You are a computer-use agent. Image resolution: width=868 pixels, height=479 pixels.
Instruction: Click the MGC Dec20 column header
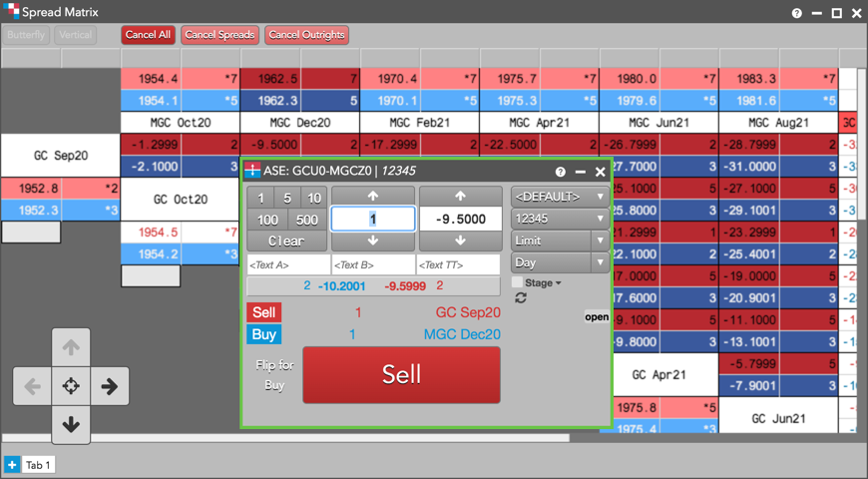point(300,123)
